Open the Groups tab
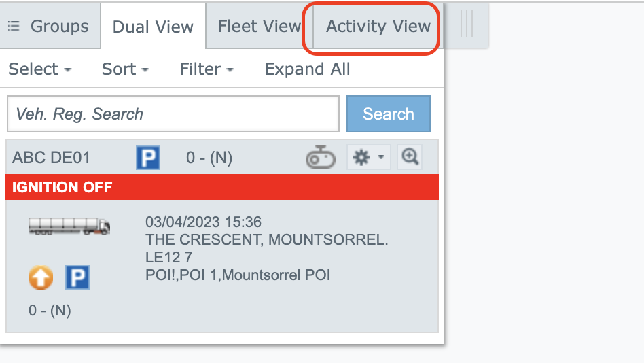Viewport: 644px width, 363px height. click(x=49, y=27)
